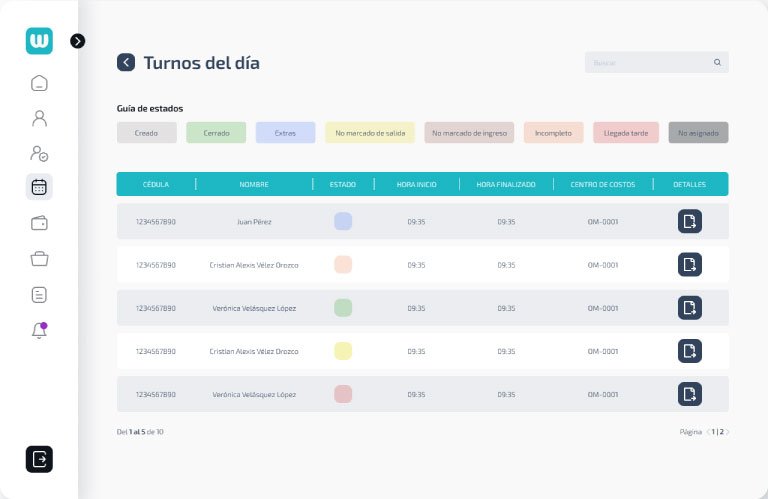Click the Llegada tarde status tag

pos(625,133)
